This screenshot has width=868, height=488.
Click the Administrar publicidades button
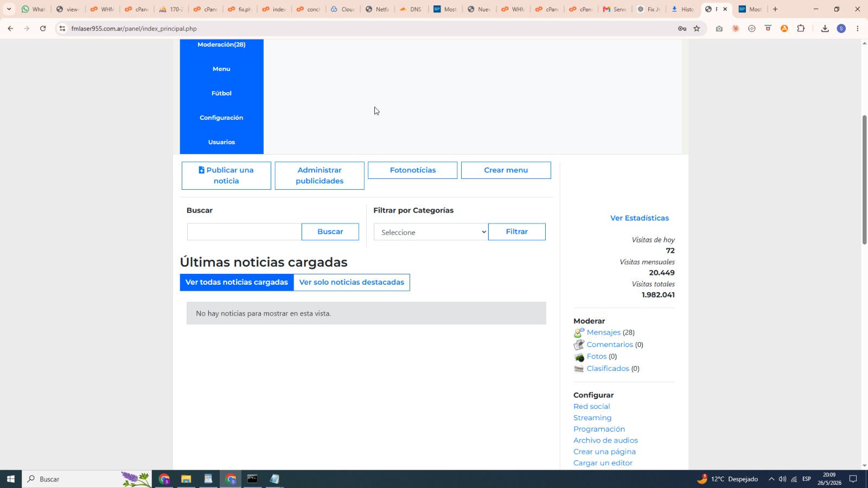[x=320, y=176]
